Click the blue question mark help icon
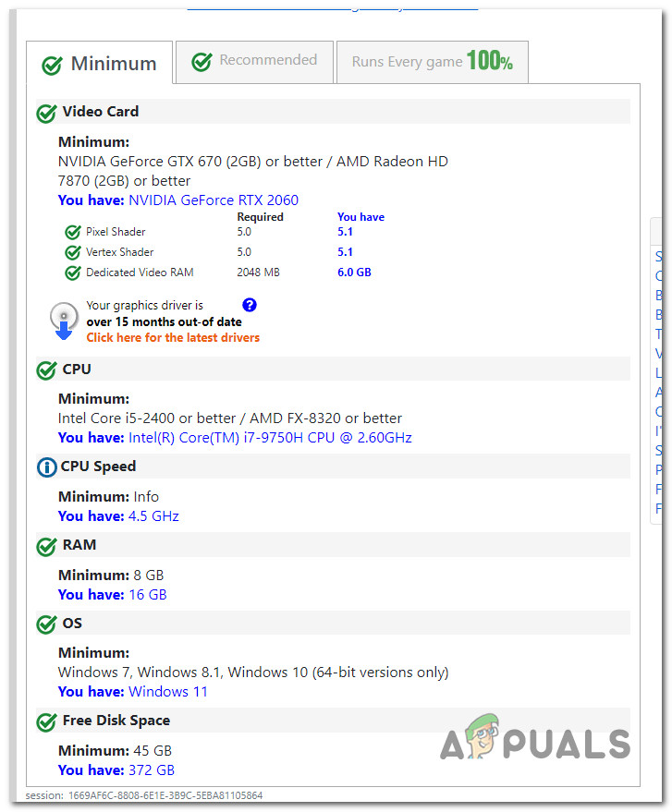 [250, 305]
